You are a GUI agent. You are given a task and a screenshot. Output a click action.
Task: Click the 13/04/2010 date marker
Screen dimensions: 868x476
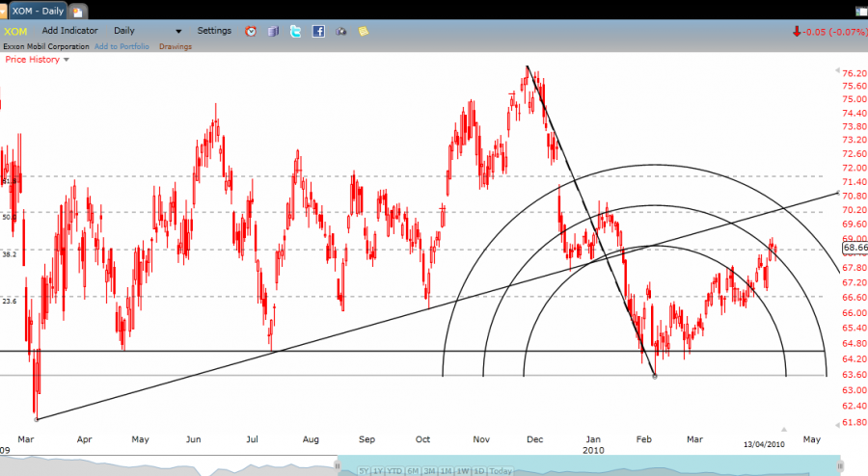(x=764, y=444)
